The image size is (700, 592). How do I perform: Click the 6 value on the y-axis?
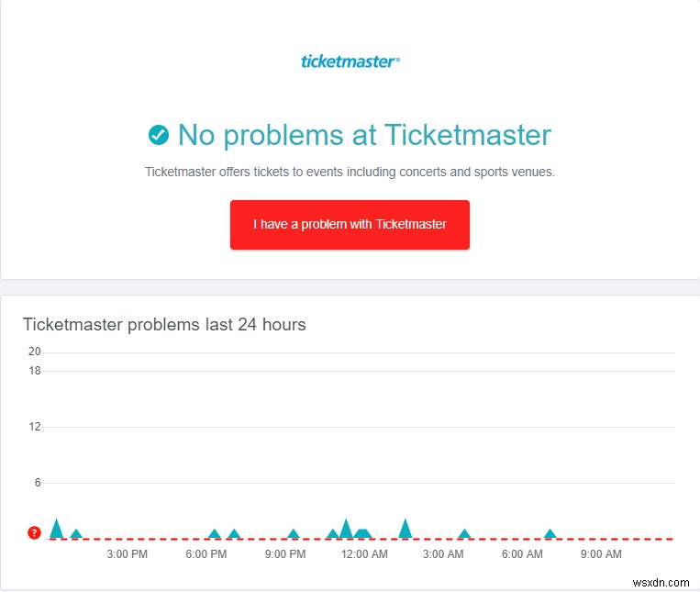click(38, 483)
